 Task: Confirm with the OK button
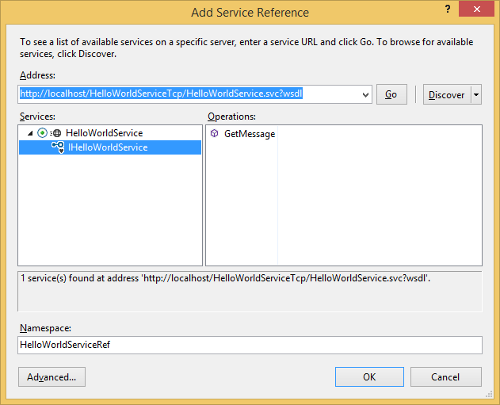point(369,377)
